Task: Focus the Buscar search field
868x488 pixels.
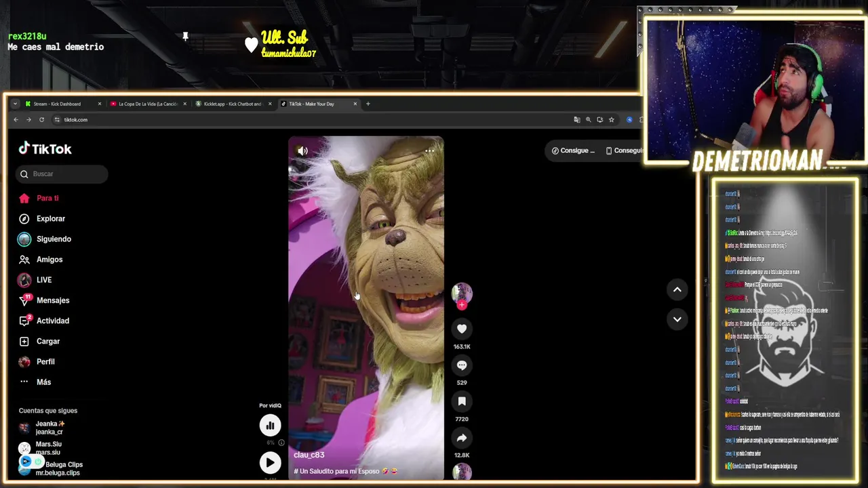Action: (62, 174)
